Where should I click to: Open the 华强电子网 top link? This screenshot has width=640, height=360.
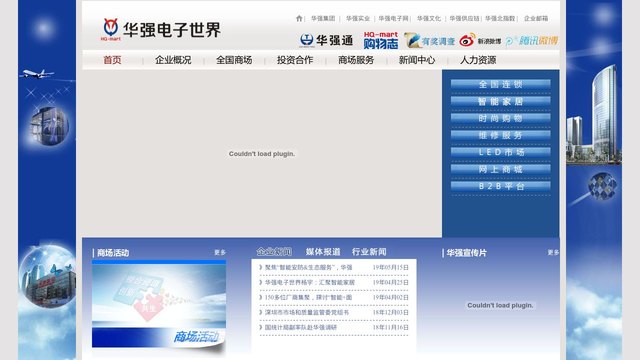(393, 18)
